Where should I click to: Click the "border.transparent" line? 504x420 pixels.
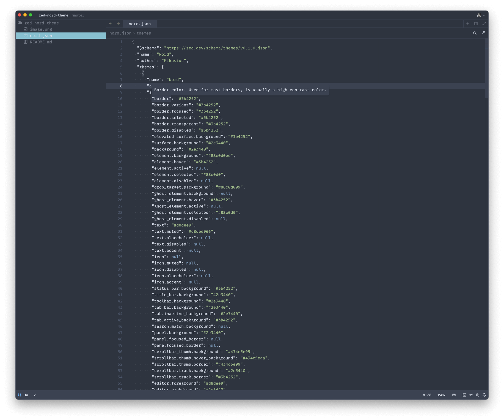pos(191,124)
